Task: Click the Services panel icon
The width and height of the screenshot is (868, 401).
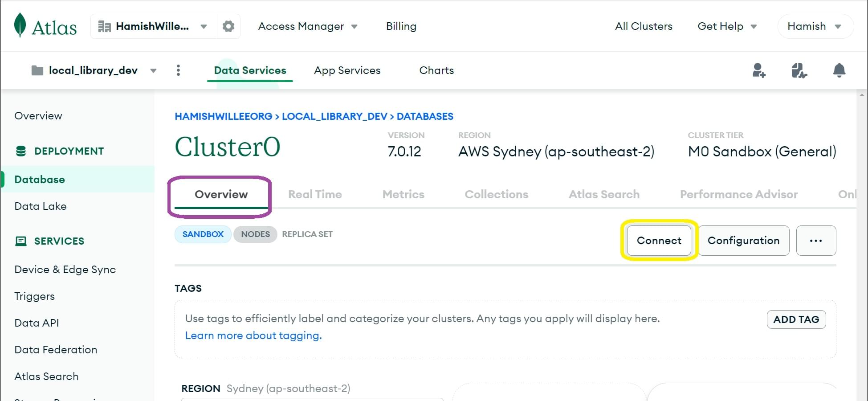Action: [x=20, y=241]
